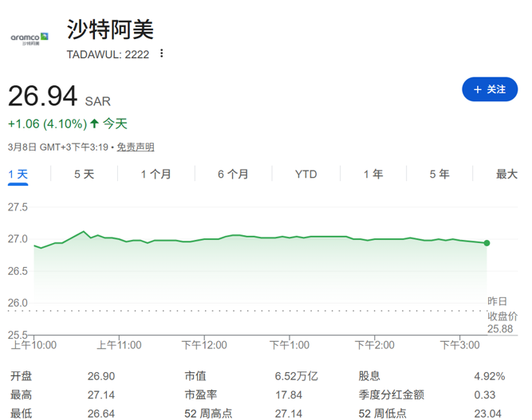This screenshot has height=420, width=532.
Task: View the 1 年 chart range
Action: pos(373,174)
